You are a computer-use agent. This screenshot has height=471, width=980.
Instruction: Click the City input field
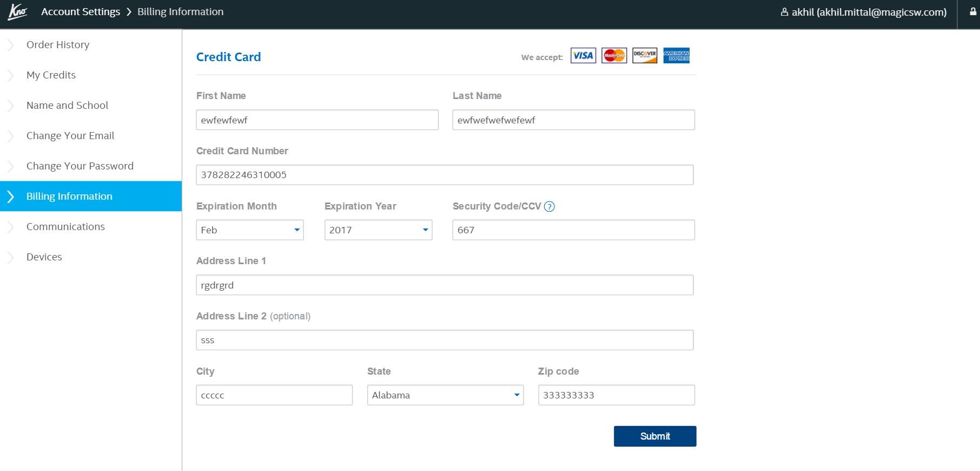[x=274, y=395]
